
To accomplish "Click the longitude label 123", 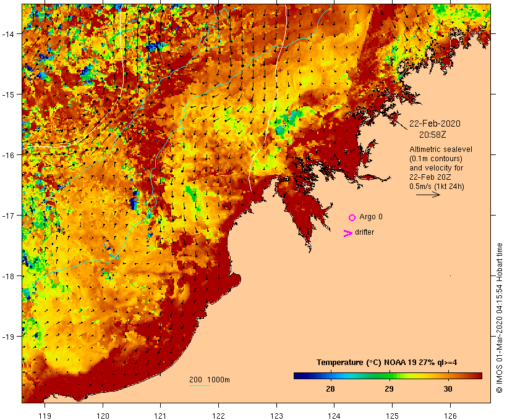I will 276,416.
